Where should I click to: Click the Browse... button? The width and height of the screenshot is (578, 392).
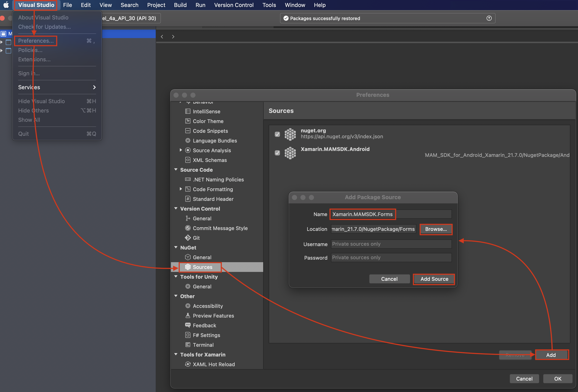(x=436, y=229)
